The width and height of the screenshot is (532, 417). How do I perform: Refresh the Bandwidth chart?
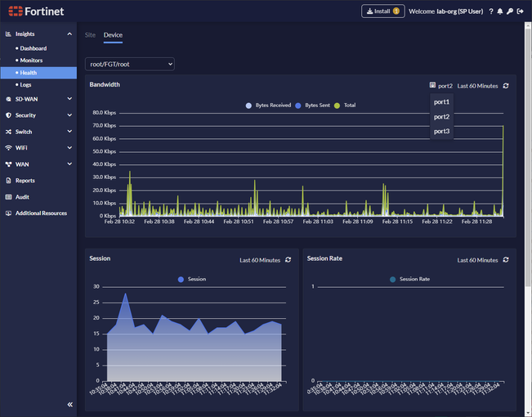pos(506,85)
